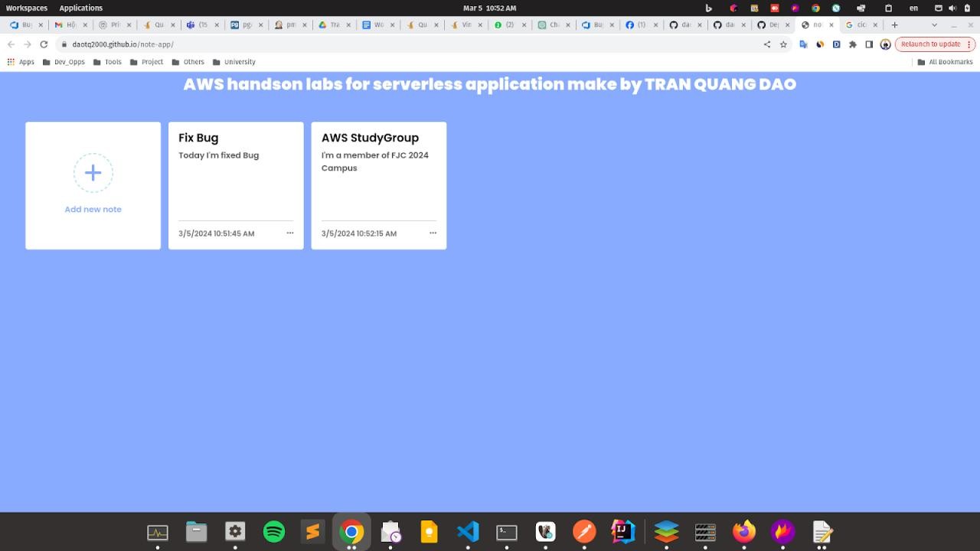
Task: Go back in browser history
Action: click(11, 44)
